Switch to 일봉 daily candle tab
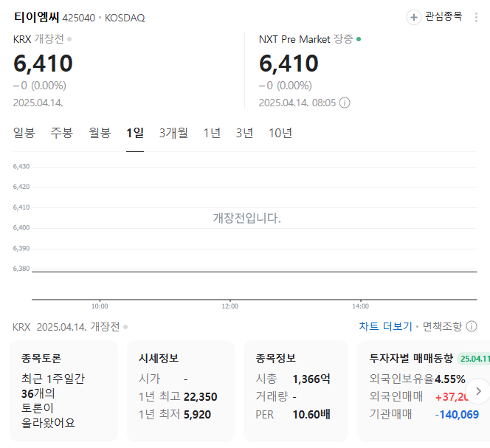This screenshot has width=490, height=448. [x=24, y=133]
